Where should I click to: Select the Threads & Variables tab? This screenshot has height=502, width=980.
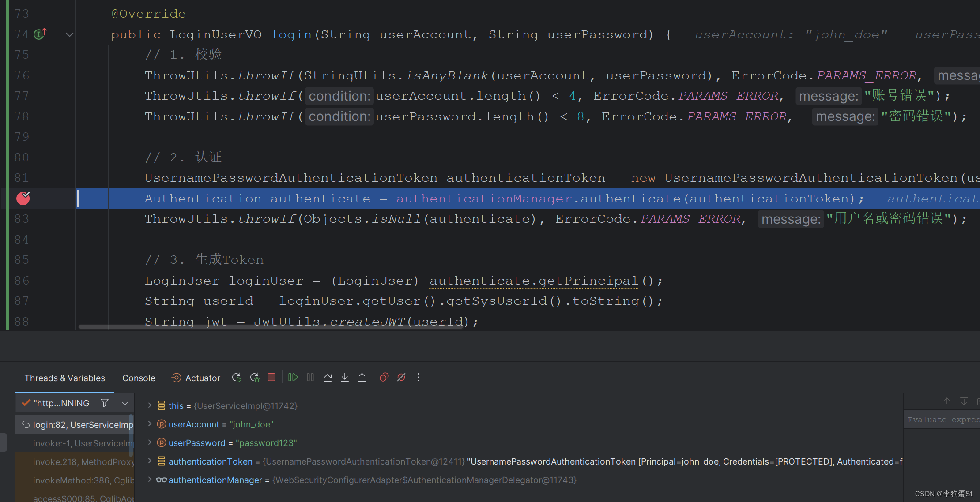pyautogui.click(x=65, y=377)
